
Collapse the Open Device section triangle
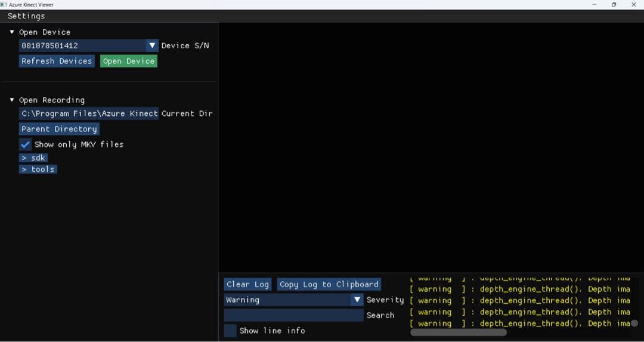click(x=12, y=32)
